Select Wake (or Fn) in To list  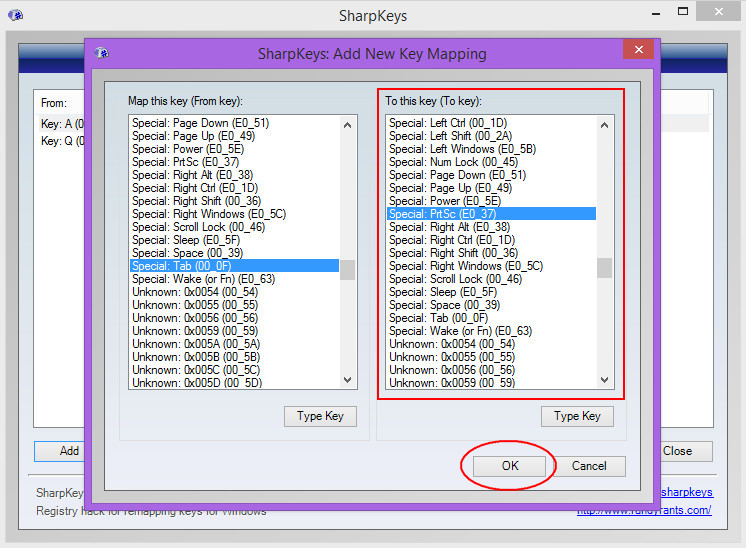[x=491, y=331]
